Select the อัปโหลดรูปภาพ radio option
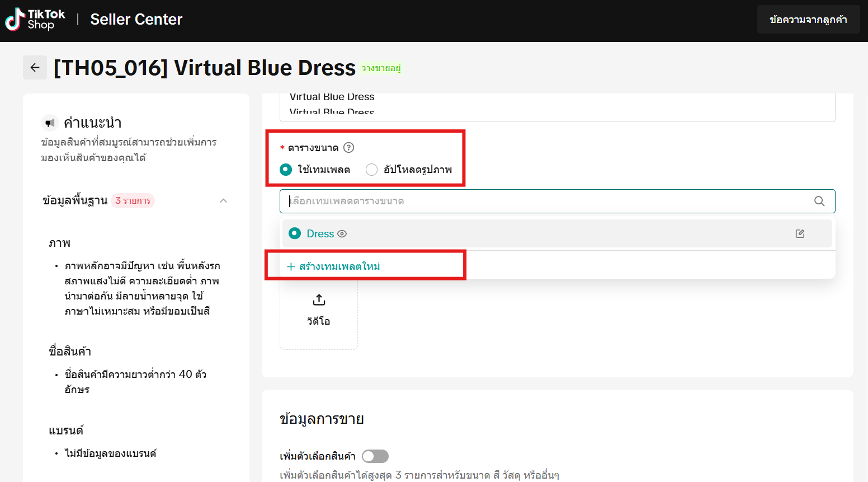Screen dimensions: 868x482 (371, 170)
